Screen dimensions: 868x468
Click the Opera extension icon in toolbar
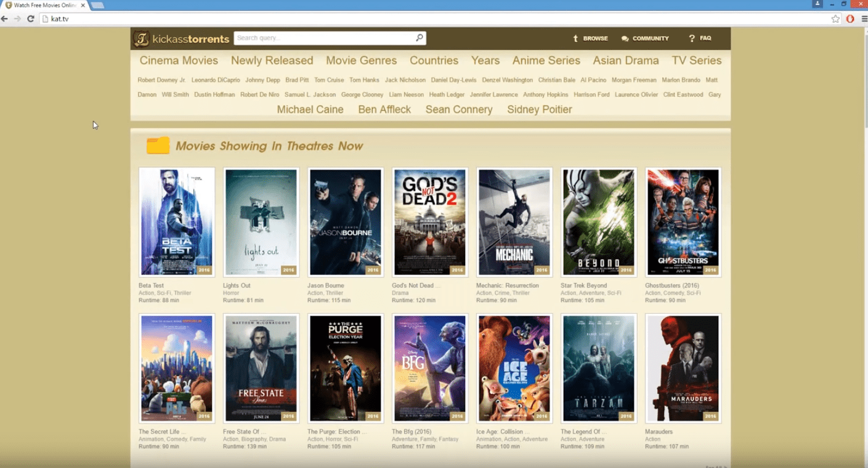(850, 19)
